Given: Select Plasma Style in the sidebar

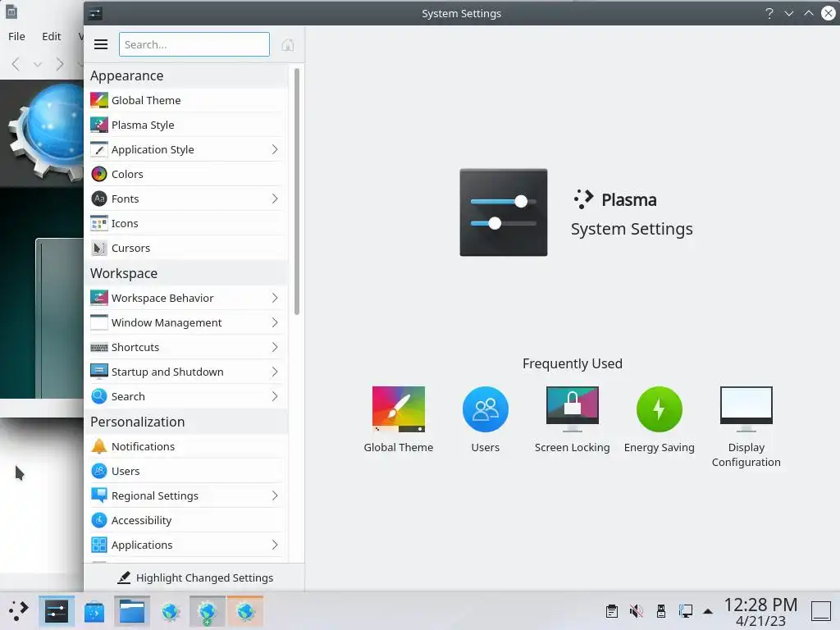Looking at the screenshot, I should (186, 125).
